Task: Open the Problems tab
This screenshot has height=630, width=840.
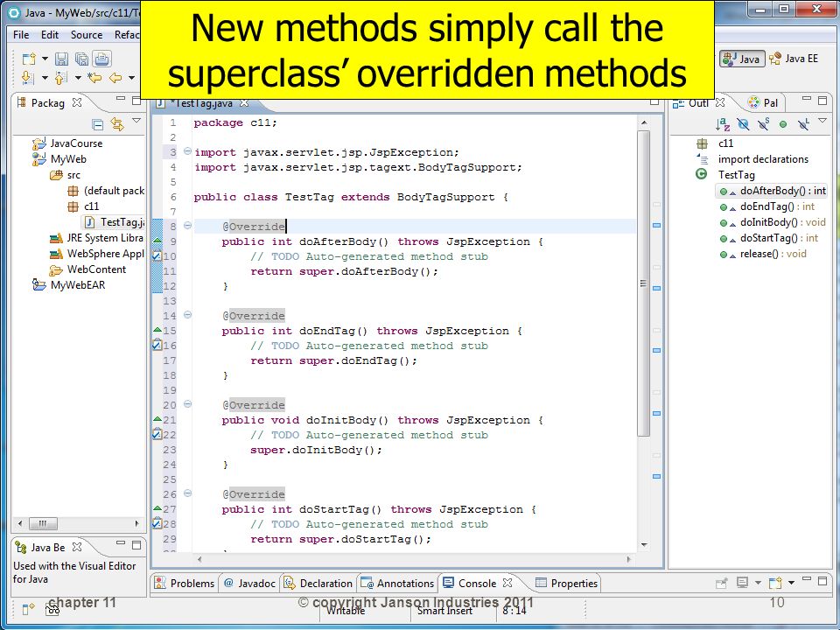Action: 185,584
